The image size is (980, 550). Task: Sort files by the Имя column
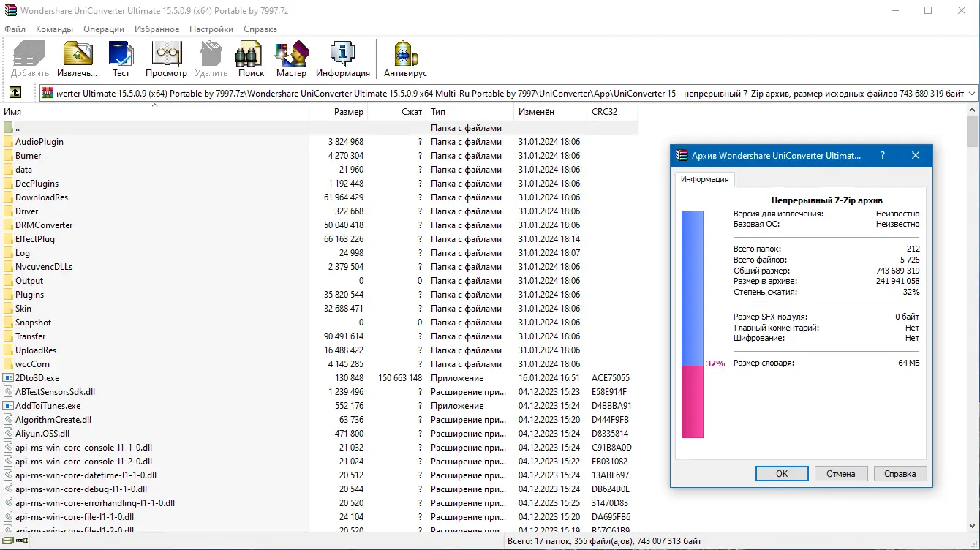[154, 112]
